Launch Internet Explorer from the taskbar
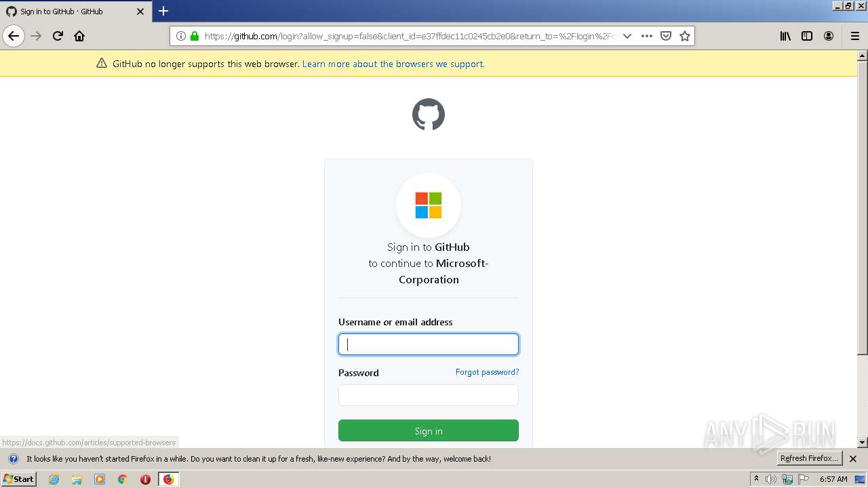 pos(54,479)
